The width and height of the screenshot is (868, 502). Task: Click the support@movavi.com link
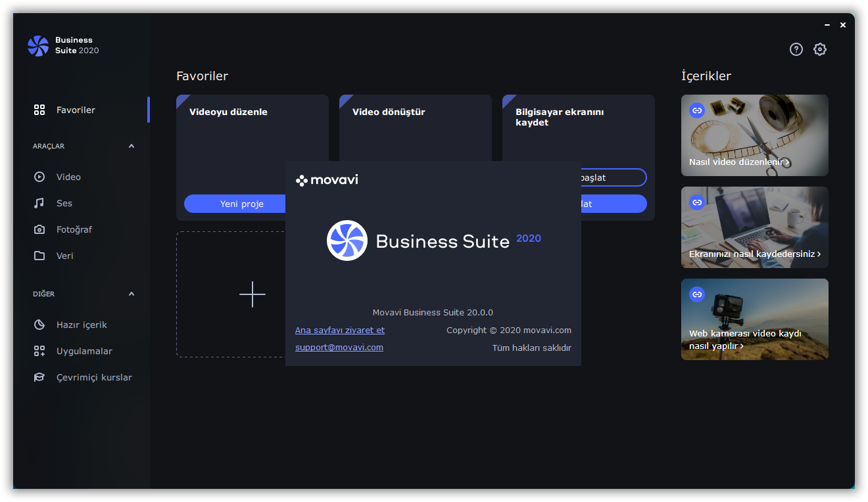pos(339,347)
